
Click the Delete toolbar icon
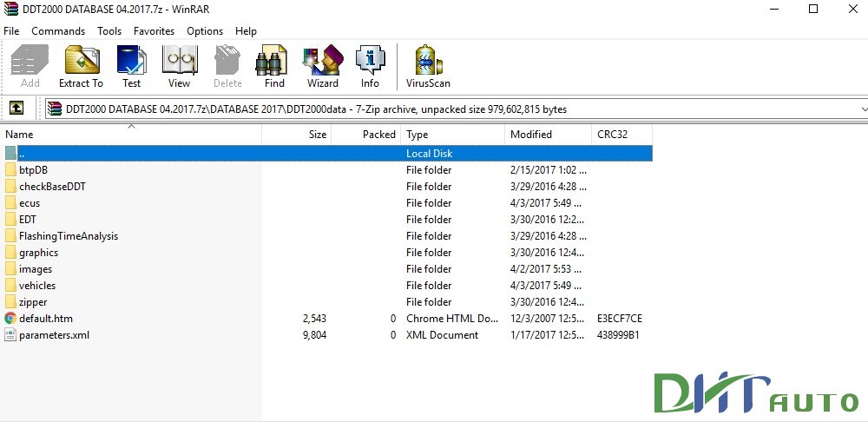click(x=227, y=59)
